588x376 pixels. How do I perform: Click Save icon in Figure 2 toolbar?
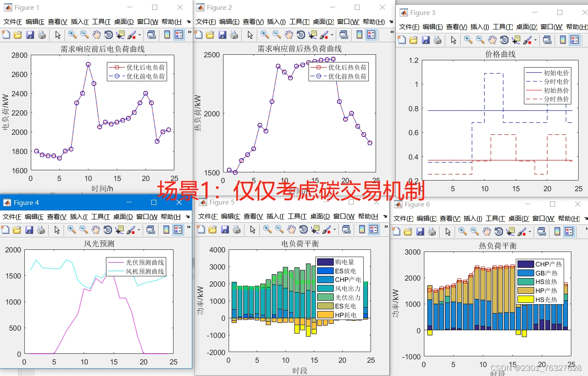[x=222, y=35]
